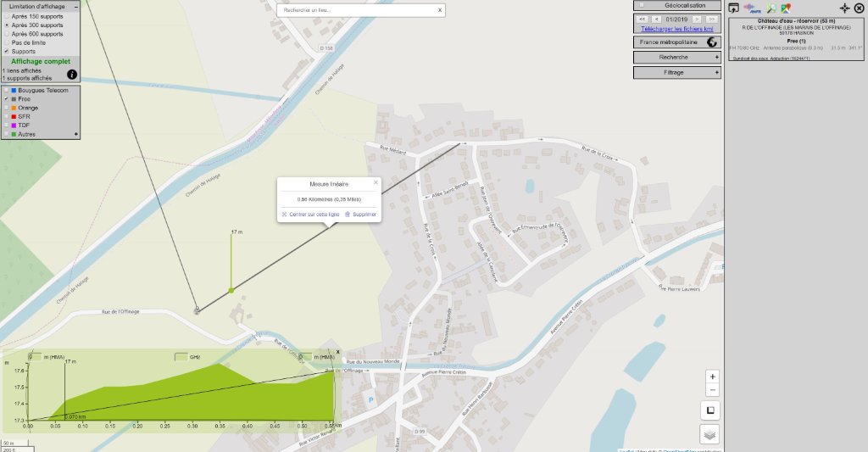Zoom out on the map
Viewport: 868px width, 452px height.
pos(712,390)
